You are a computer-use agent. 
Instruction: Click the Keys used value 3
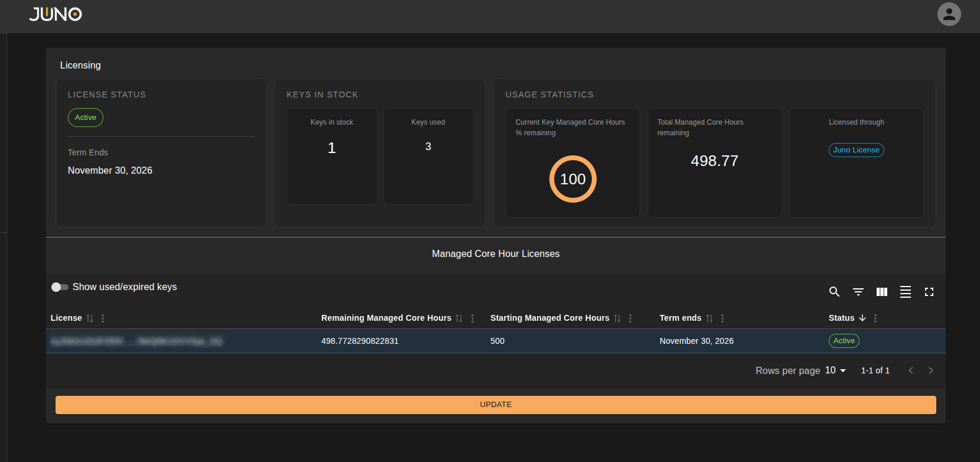428,147
